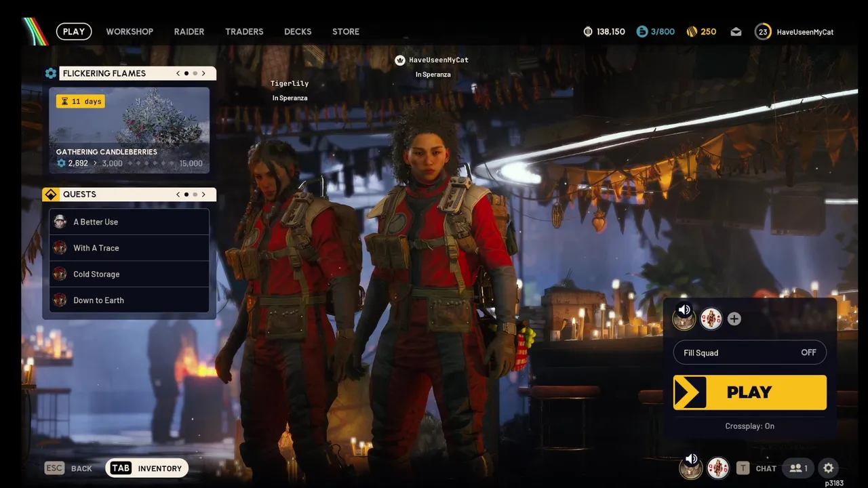Click the playing-card avatar in play panel

pyautogui.click(x=711, y=319)
